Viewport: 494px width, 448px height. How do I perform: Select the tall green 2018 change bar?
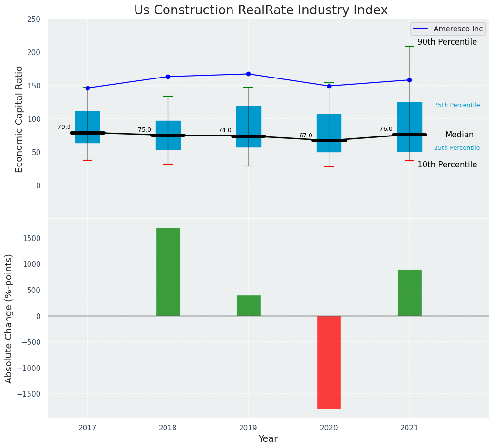(x=168, y=272)
